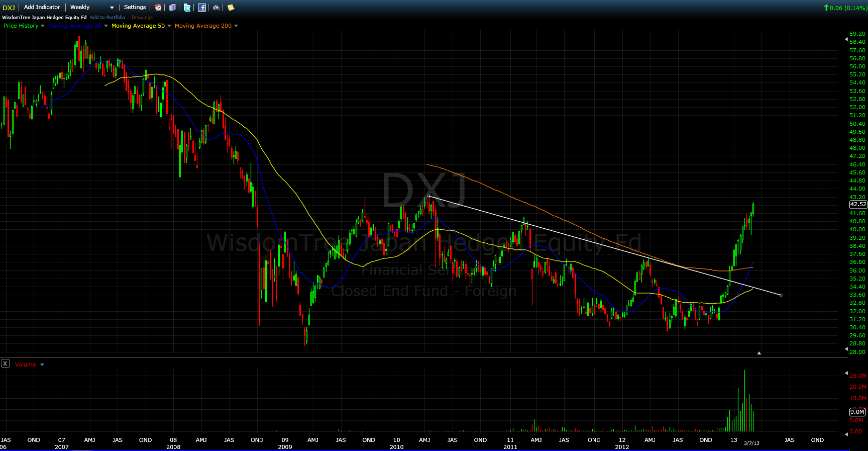
Task: Open the yellow sticky note icon
Action: point(231,8)
